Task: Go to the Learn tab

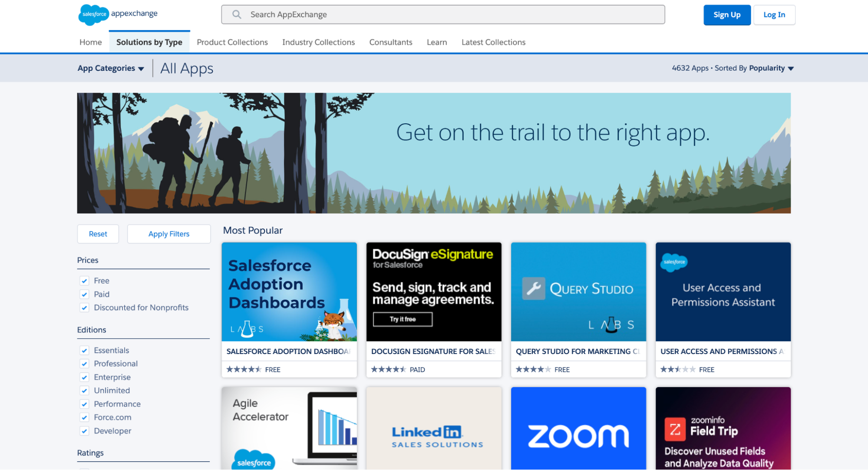Action: click(437, 42)
